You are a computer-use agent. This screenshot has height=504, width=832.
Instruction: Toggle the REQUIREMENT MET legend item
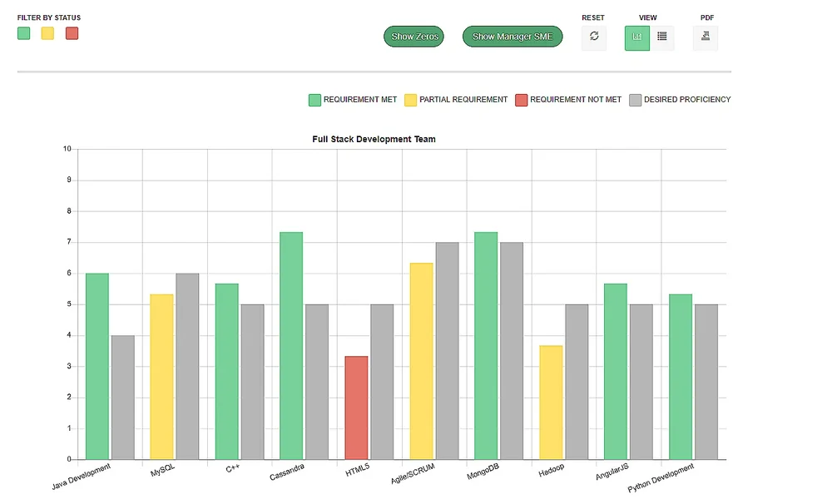[x=351, y=99]
